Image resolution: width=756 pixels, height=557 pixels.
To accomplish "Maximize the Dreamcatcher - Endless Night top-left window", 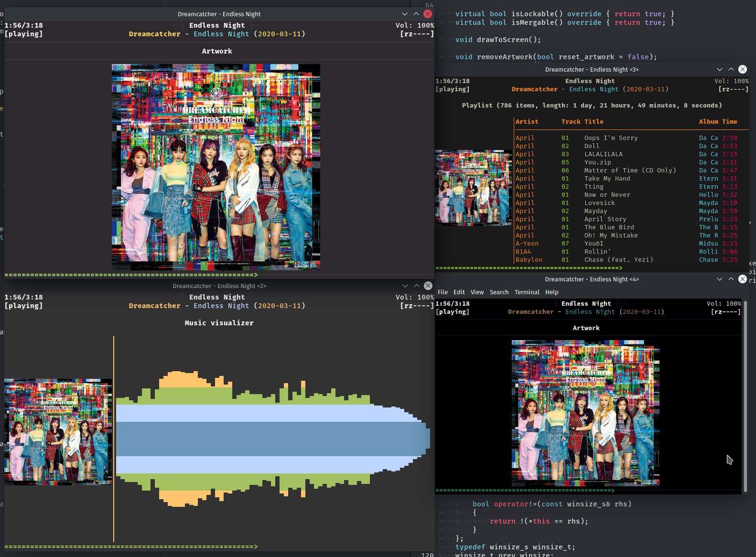I will (x=416, y=14).
